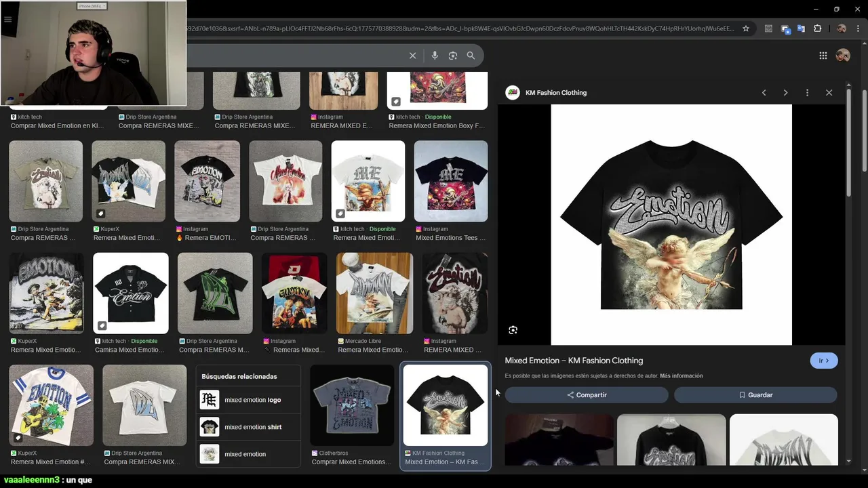Open the Google apps grid

(823, 56)
